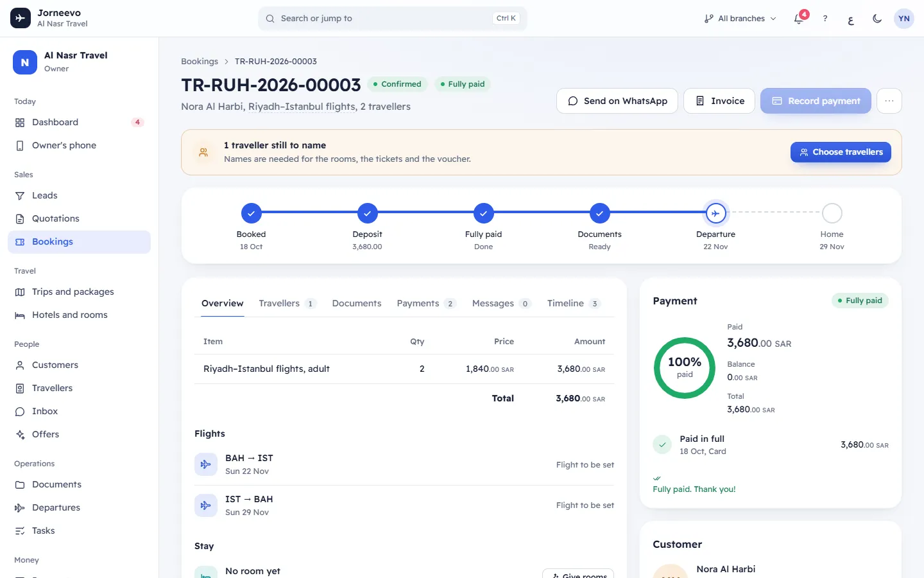Click the IST → BAH flight row
The image size is (924, 578).
tap(404, 505)
